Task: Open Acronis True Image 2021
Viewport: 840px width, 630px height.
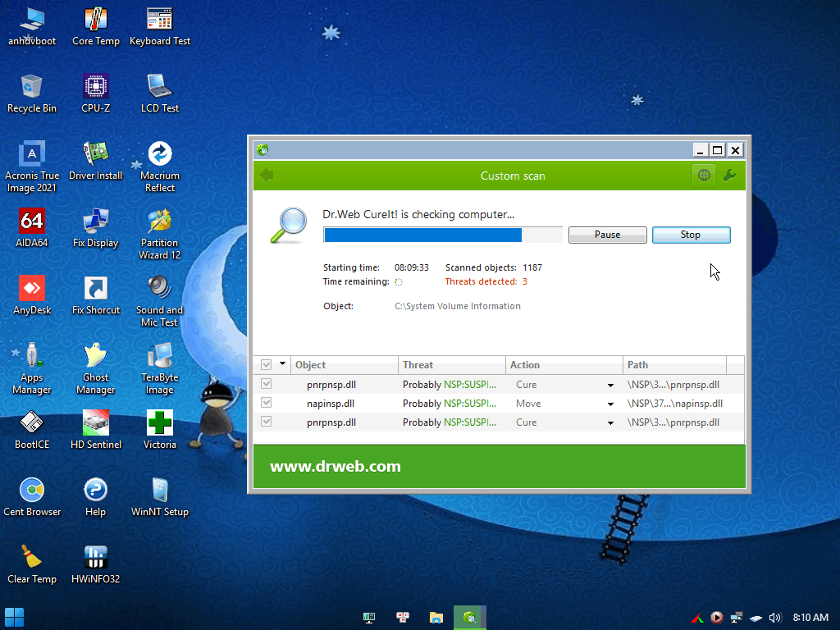Action: [32, 166]
